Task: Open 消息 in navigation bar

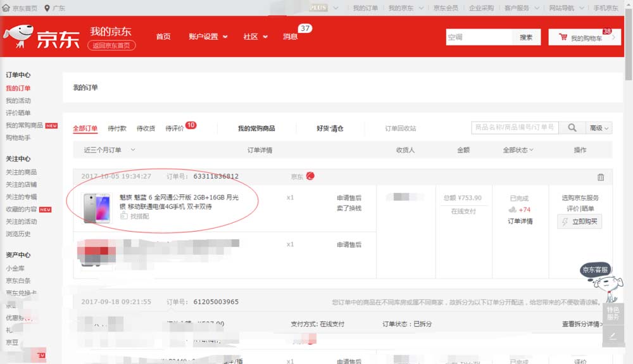Action: 290,37
